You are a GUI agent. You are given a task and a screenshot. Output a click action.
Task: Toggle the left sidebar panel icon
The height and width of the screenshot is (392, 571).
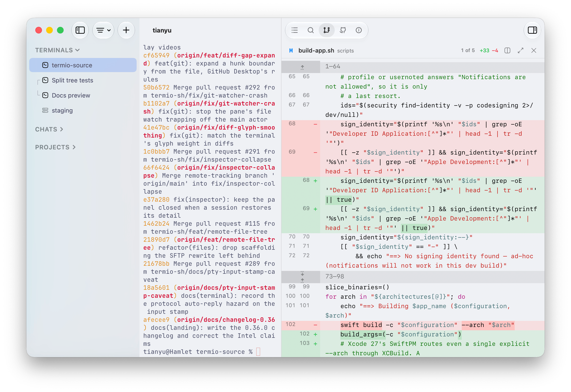click(x=80, y=30)
